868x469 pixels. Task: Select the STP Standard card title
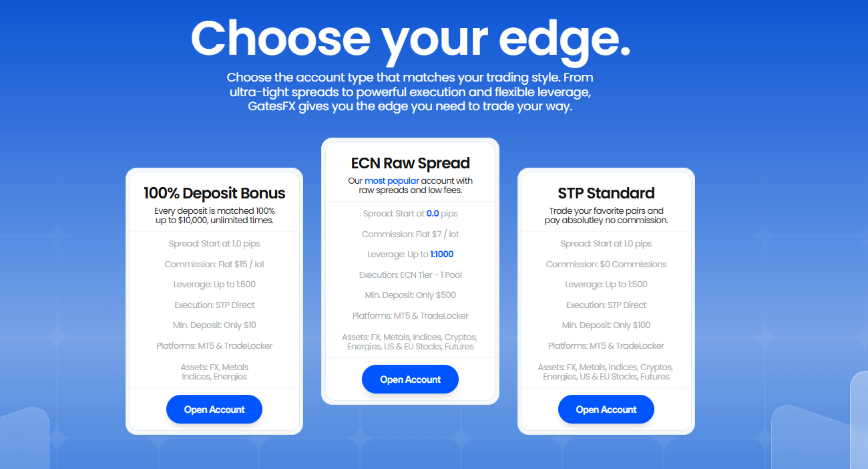click(x=606, y=193)
